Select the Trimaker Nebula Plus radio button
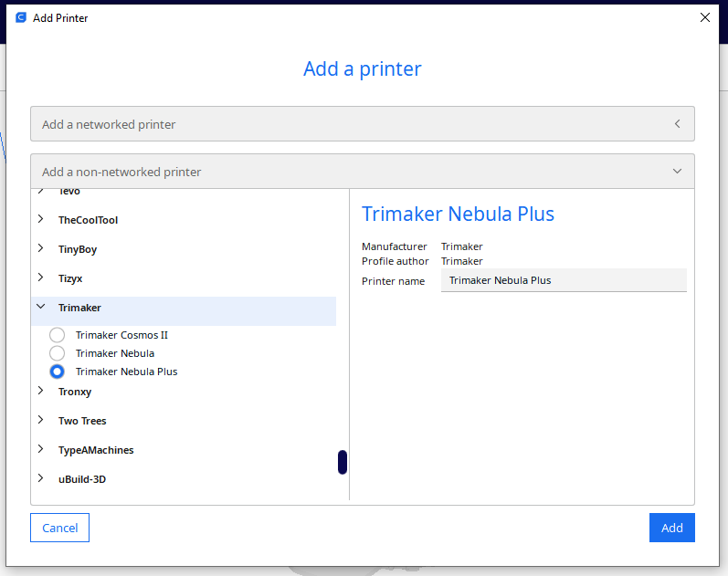 [58, 372]
